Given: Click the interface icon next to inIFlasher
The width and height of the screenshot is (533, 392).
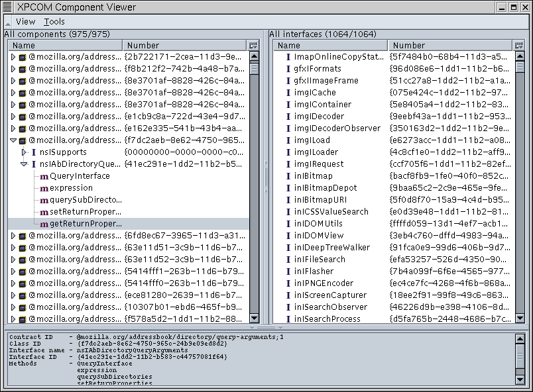Looking at the screenshot, I should click(x=288, y=271).
